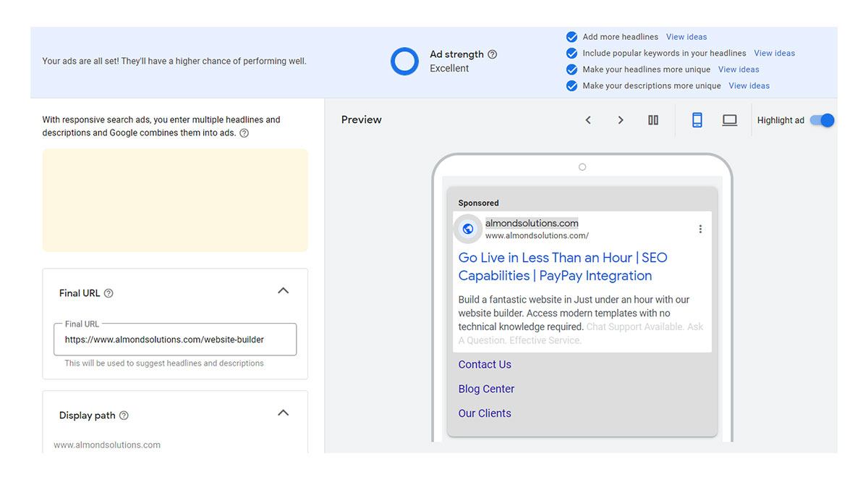The height and width of the screenshot is (480, 868).
Task: Click www.almondsolutions.com/ URL text in preview
Action: [537, 236]
